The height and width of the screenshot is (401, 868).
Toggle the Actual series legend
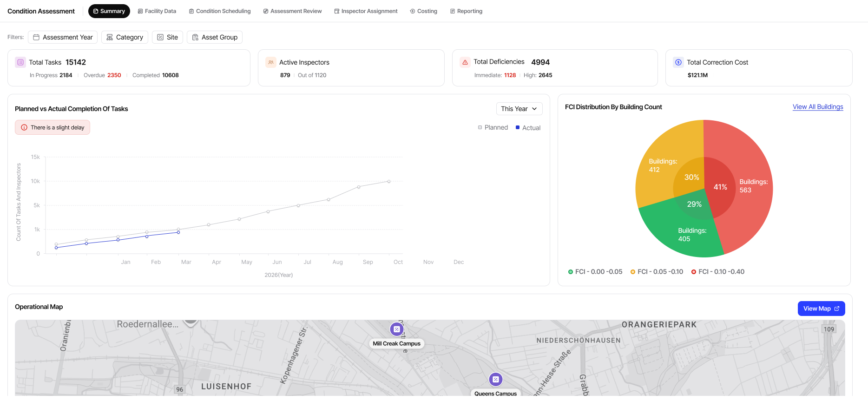tap(528, 128)
